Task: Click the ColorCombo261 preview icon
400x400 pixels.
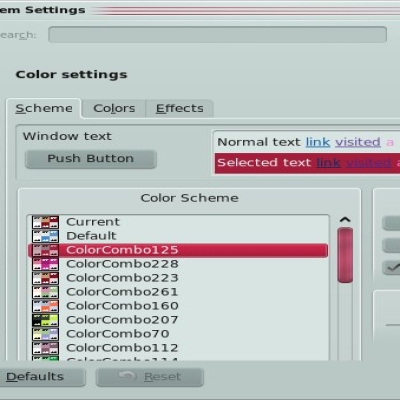Action: 45,292
